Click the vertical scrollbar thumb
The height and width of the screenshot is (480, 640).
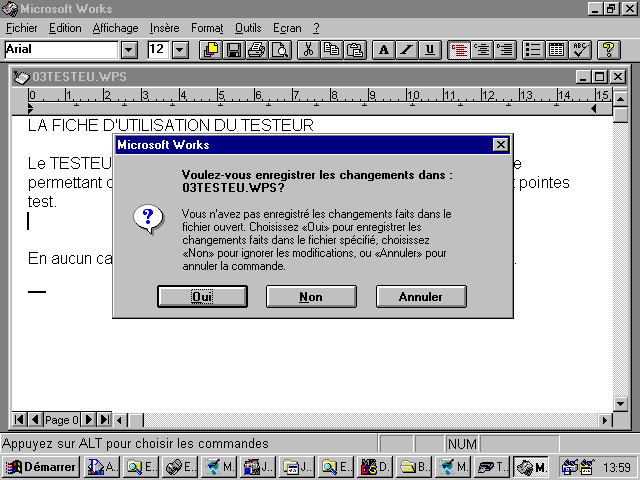(x=620, y=114)
